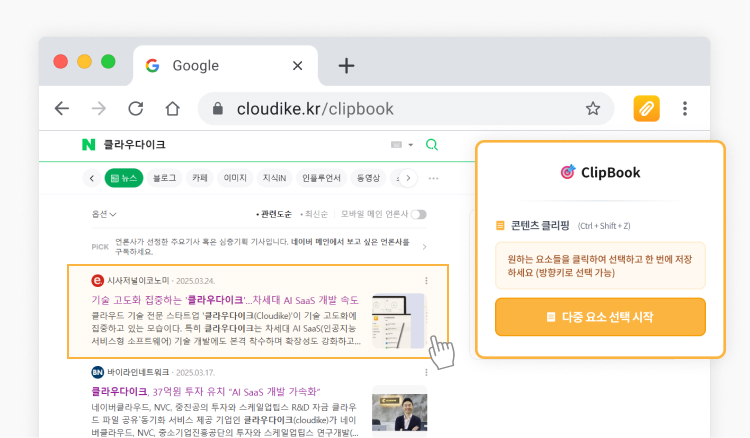Click the ClipBook target logo icon
Viewport: 750px width, 438px height.
coord(568,172)
